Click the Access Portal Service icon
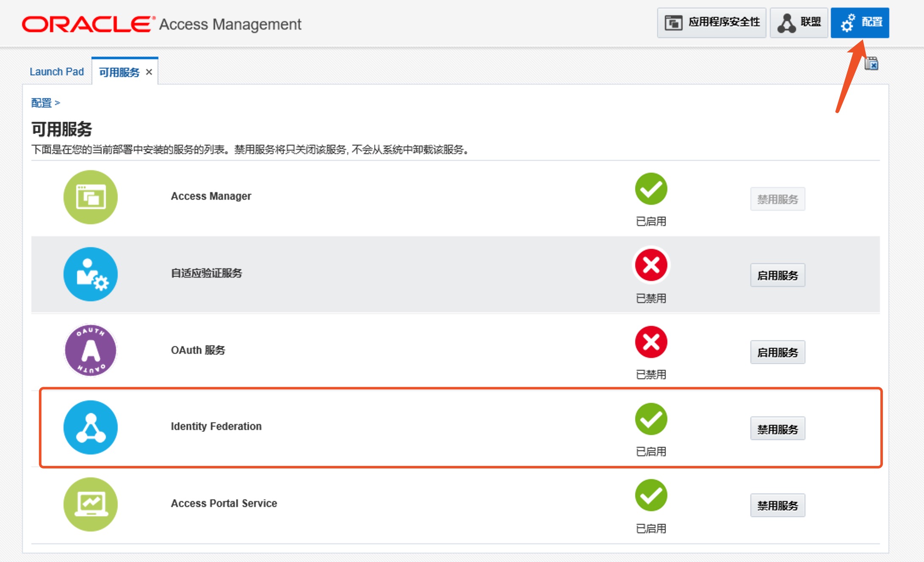 point(90,504)
